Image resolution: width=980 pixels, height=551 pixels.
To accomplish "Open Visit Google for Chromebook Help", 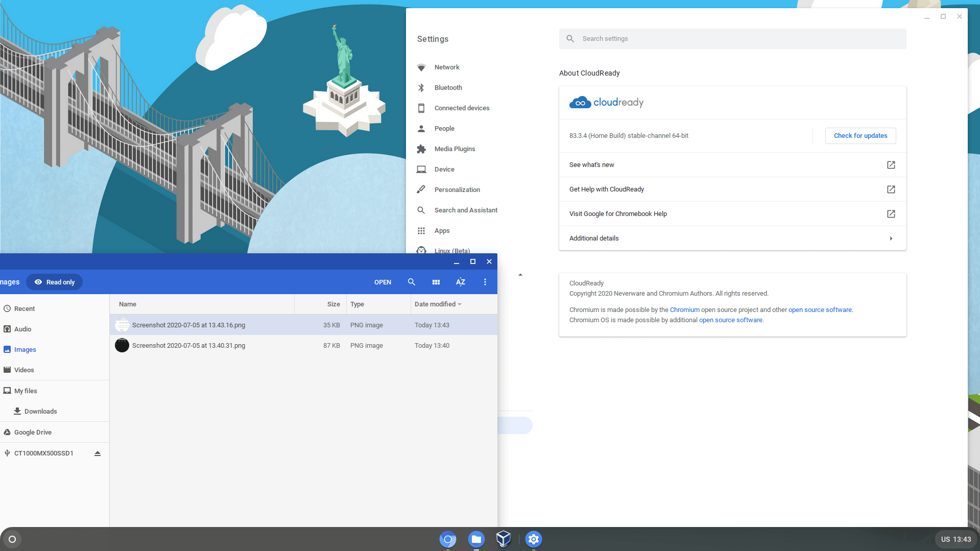I will point(732,214).
